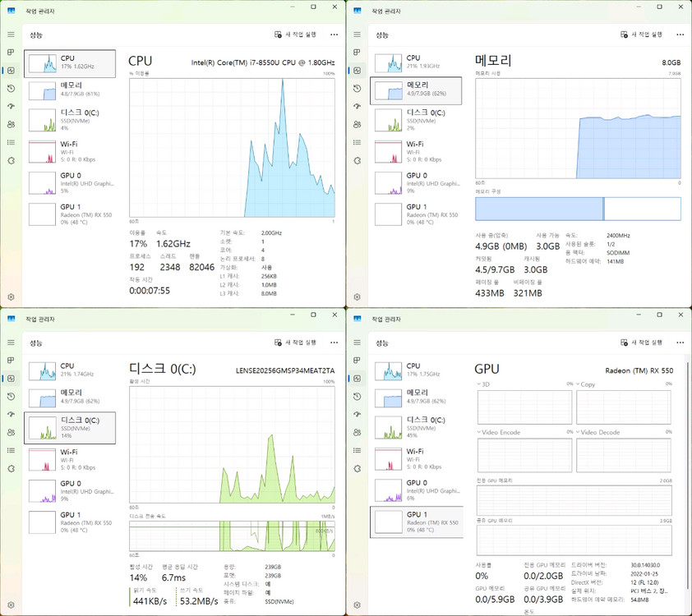Viewport: 692px width, 616px height.
Task: Click the uptime value 0:00:07:55
Action: click(x=150, y=291)
